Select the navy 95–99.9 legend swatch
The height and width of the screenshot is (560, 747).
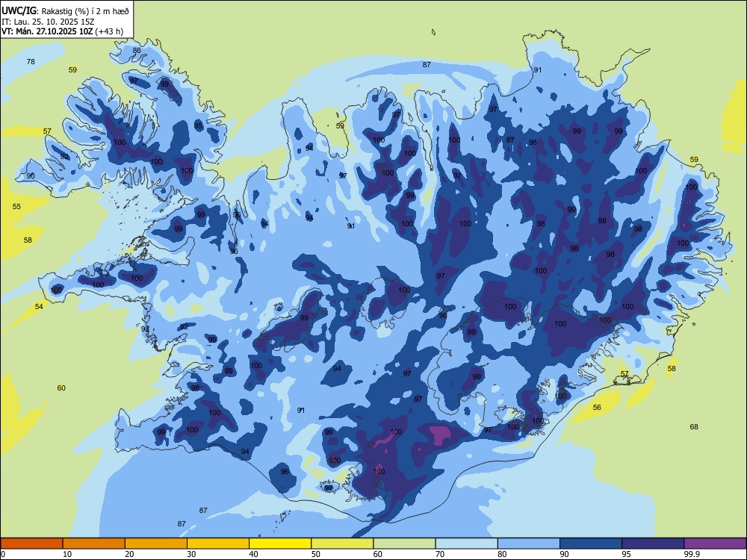[x=653, y=544]
